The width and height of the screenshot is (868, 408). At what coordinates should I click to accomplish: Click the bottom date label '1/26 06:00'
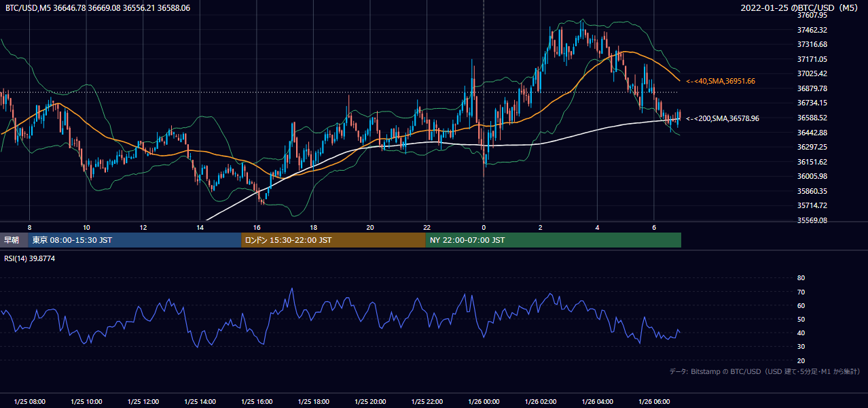point(654,402)
